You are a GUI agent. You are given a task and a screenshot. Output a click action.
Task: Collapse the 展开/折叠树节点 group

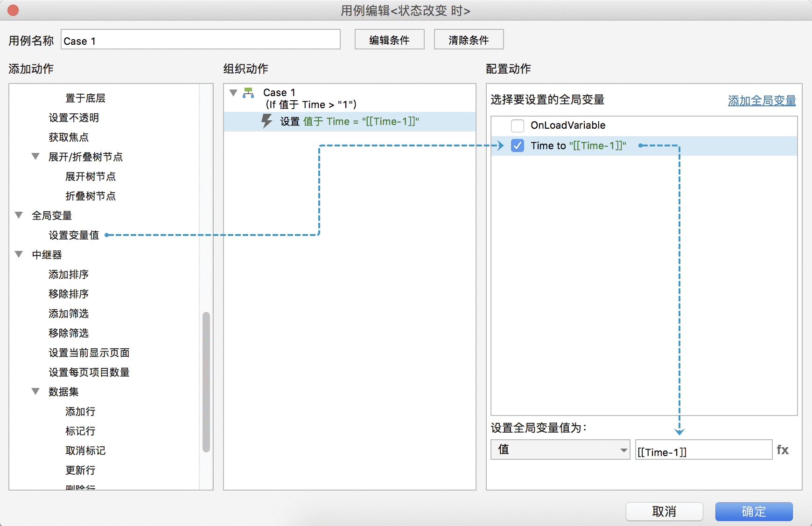[x=35, y=157]
